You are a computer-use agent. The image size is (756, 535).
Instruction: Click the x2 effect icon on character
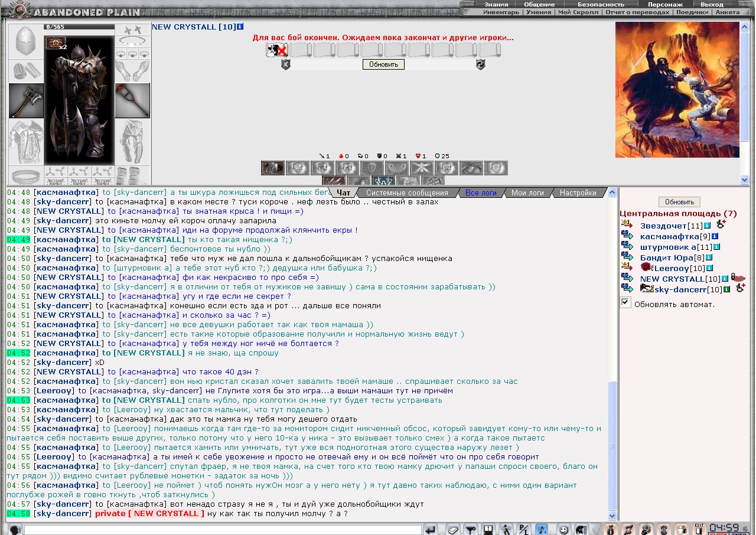tap(55, 44)
